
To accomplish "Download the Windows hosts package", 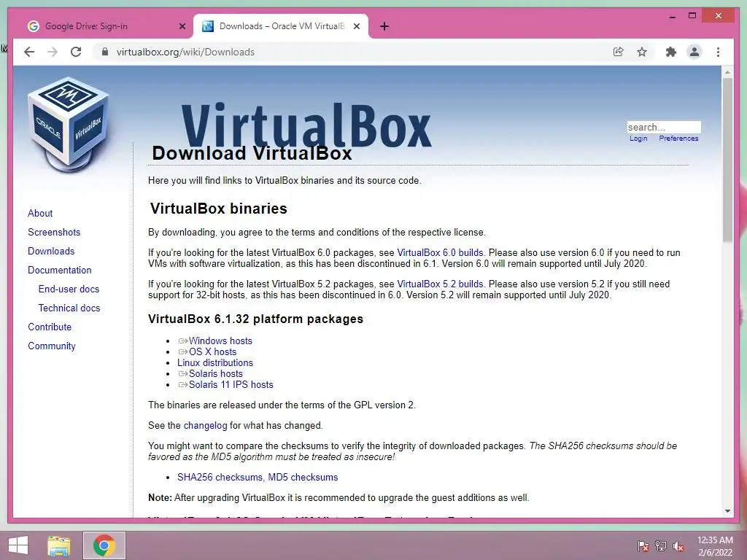I will point(220,341).
